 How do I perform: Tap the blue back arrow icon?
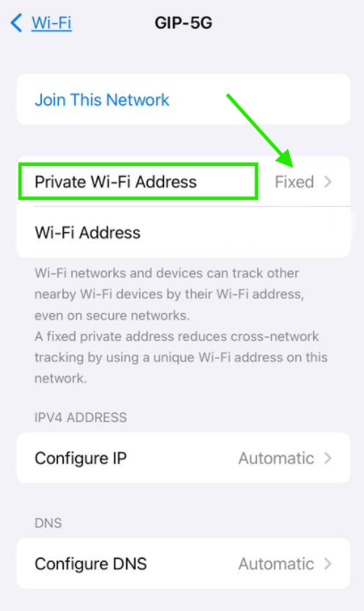16,22
